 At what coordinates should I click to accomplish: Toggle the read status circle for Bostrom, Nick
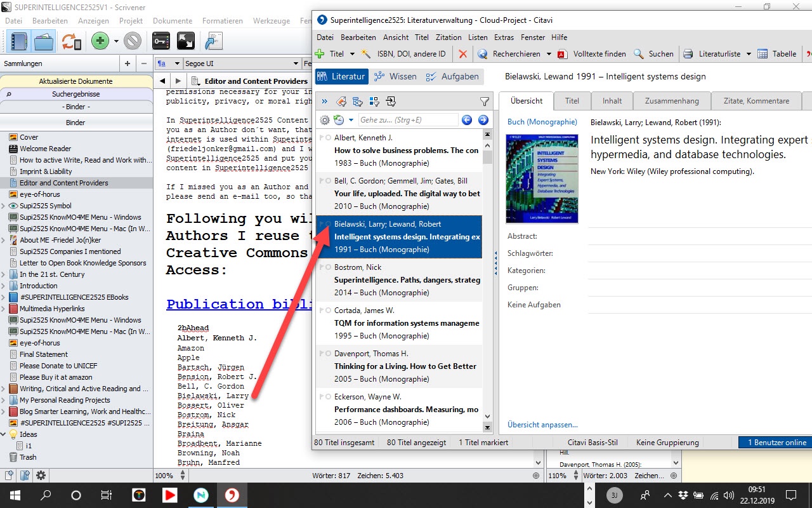click(328, 267)
